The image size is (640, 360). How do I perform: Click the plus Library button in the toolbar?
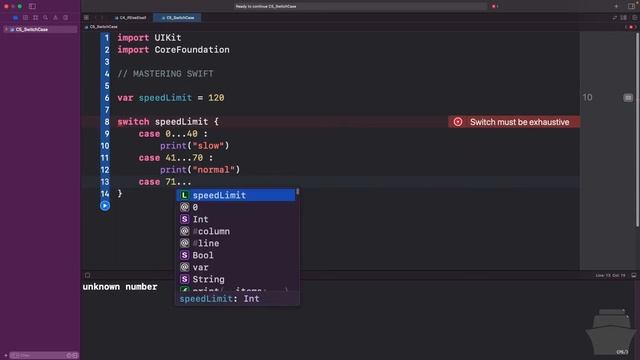(x=616, y=6)
